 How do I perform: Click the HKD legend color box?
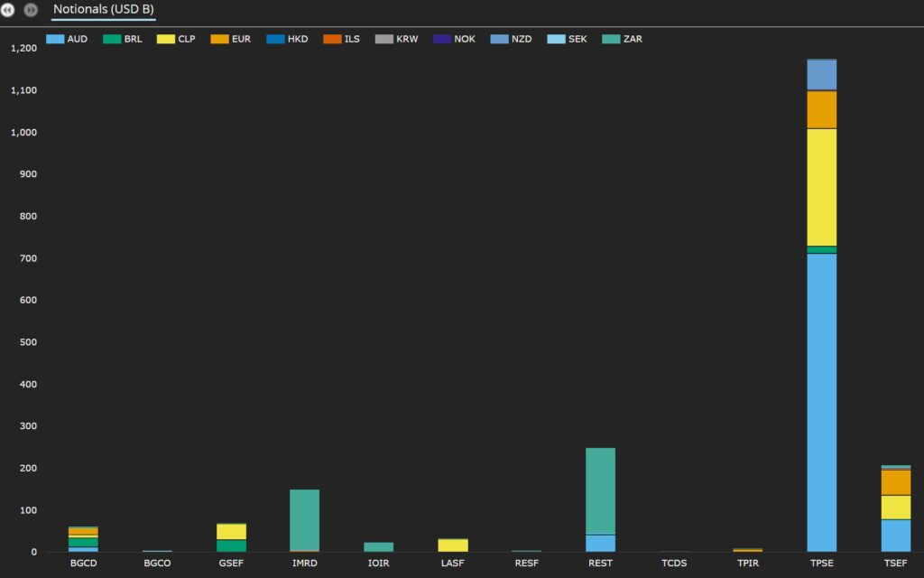[x=275, y=40]
